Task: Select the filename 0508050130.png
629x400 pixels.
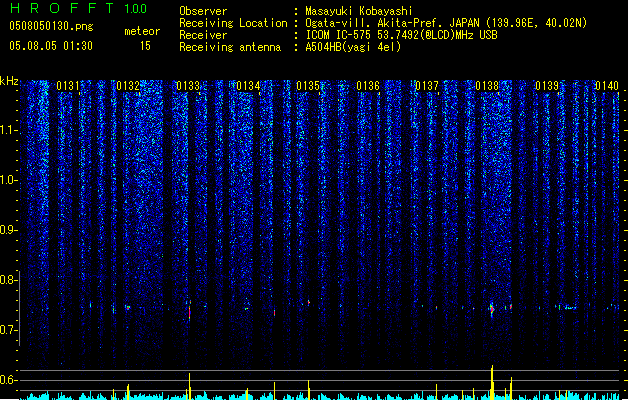Action: 51,26
